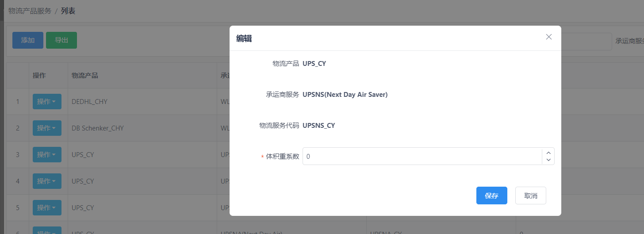
Task: Click the 添加 button
Action: 28,40
